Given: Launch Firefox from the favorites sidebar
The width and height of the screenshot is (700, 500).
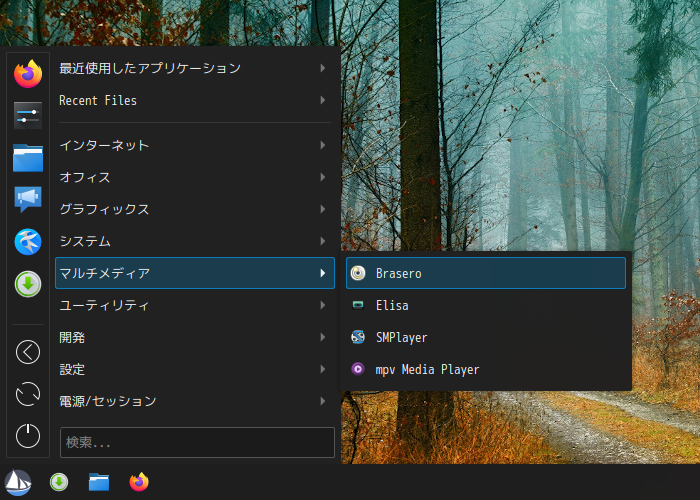Looking at the screenshot, I should [x=28, y=74].
